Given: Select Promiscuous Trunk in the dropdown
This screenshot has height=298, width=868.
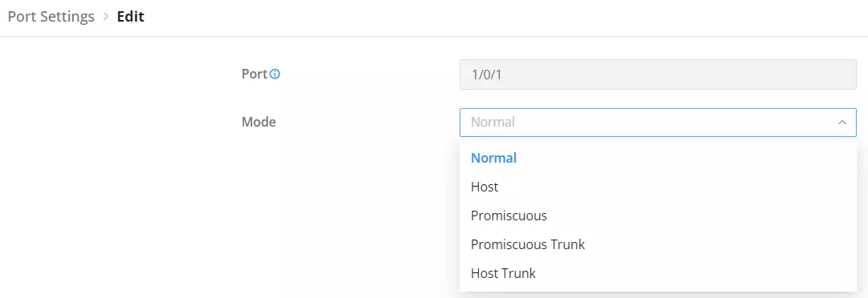Looking at the screenshot, I should (658, 244).
